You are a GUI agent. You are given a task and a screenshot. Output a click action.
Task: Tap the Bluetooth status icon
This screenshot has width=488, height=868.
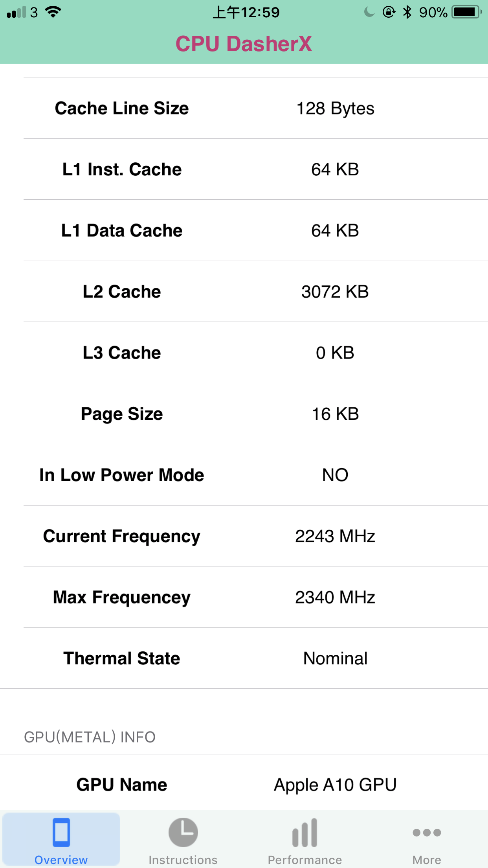coord(407,12)
